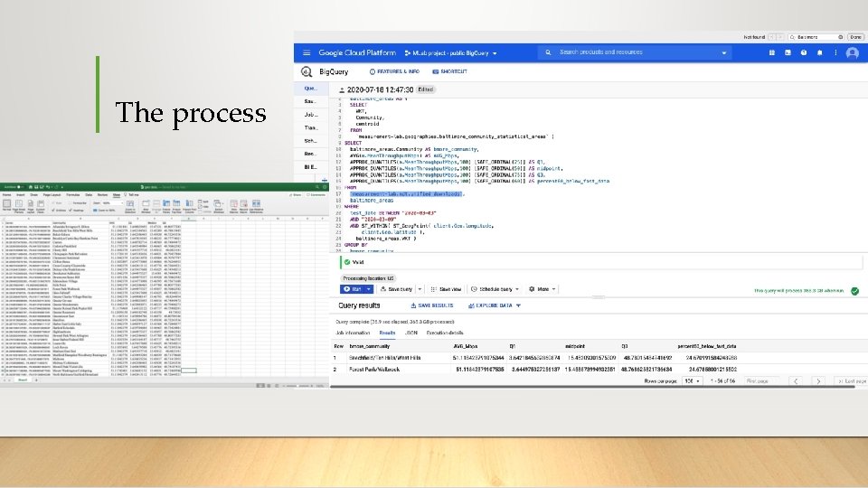Go to the next results page arrow
Viewport: 868px width, 488px height.
pyautogui.click(x=818, y=381)
